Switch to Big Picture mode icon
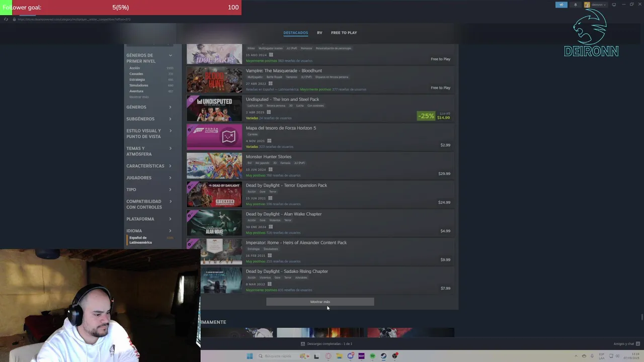 coord(614,5)
